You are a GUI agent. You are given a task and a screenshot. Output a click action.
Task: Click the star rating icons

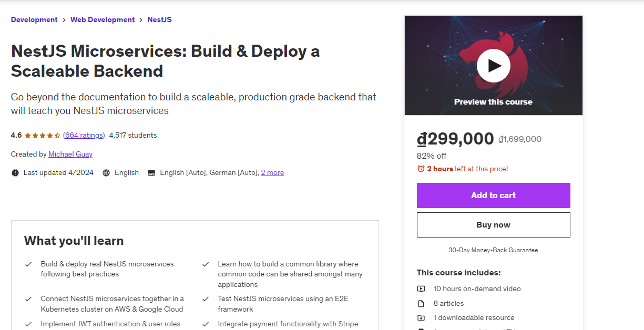[x=43, y=136]
